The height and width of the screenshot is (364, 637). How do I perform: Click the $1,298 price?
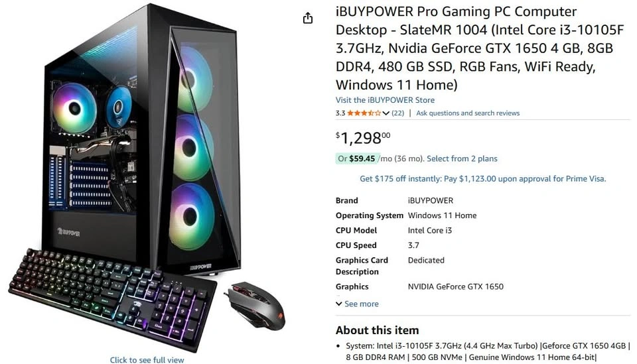(363, 138)
